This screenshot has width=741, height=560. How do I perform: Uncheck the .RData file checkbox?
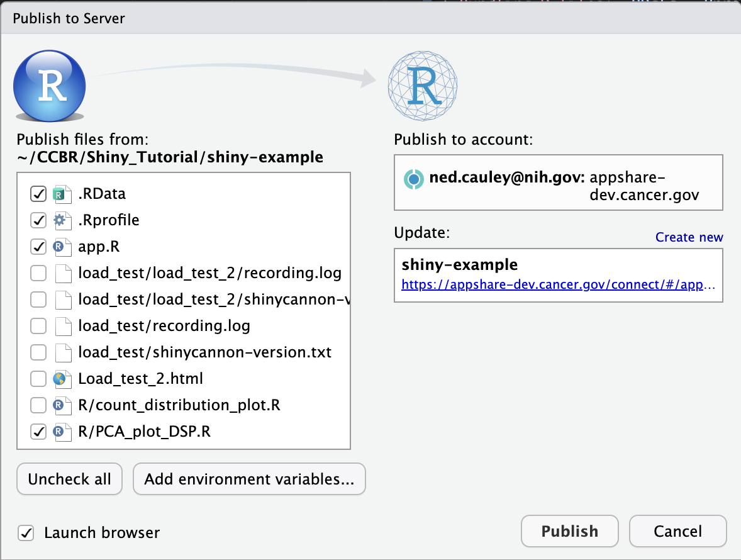(x=38, y=194)
